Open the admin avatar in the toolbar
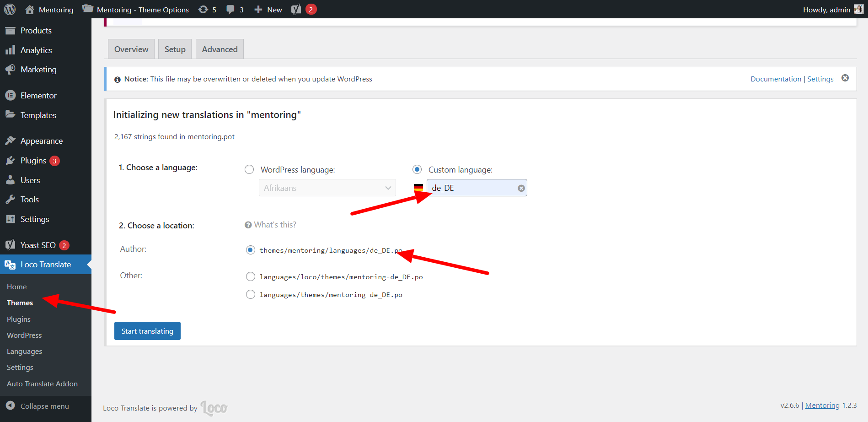868x422 pixels. pos(858,9)
